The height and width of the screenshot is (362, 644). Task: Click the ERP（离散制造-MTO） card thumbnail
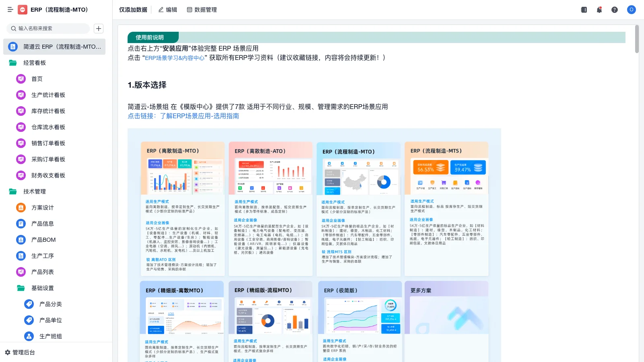[182, 209]
